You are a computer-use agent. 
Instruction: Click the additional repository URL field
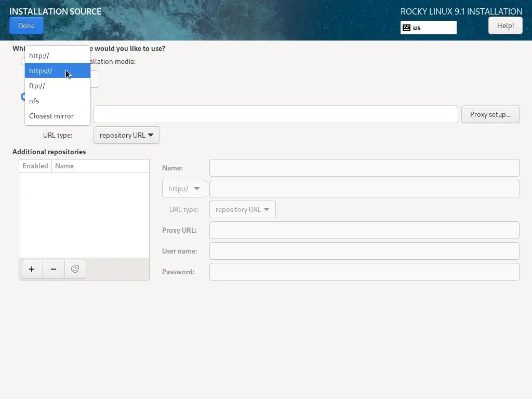[x=364, y=189]
